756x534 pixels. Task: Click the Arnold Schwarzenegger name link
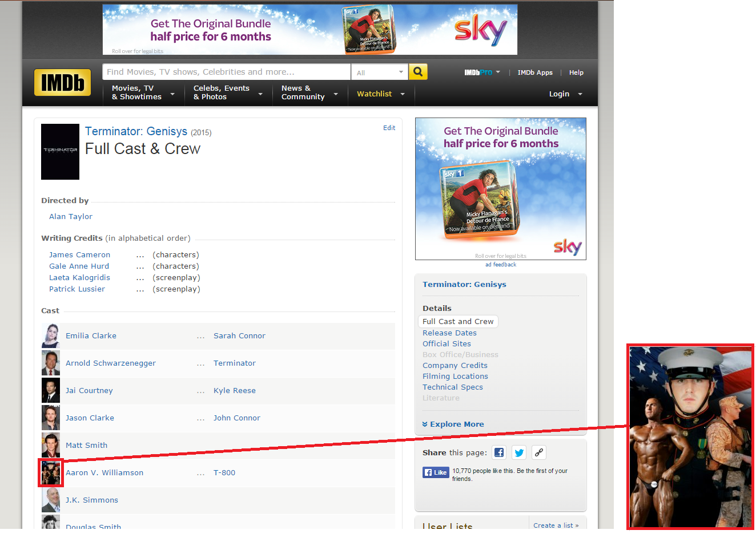[x=111, y=363]
